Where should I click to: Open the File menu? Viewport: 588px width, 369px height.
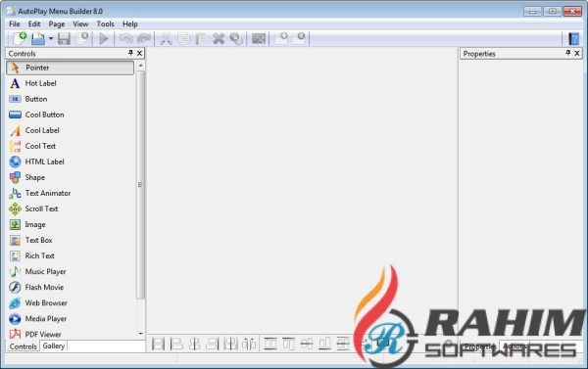click(15, 23)
